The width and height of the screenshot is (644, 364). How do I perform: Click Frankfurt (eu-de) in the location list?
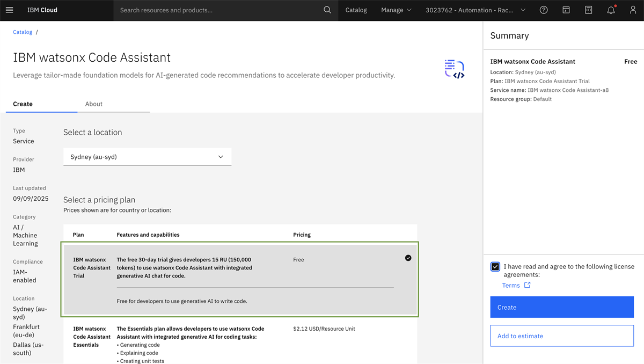[26, 331]
